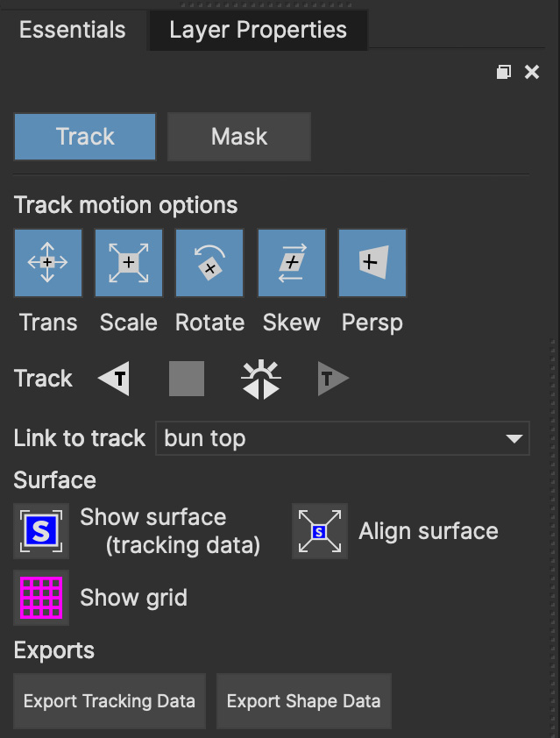Click the Show surface icon

[x=41, y=531]
